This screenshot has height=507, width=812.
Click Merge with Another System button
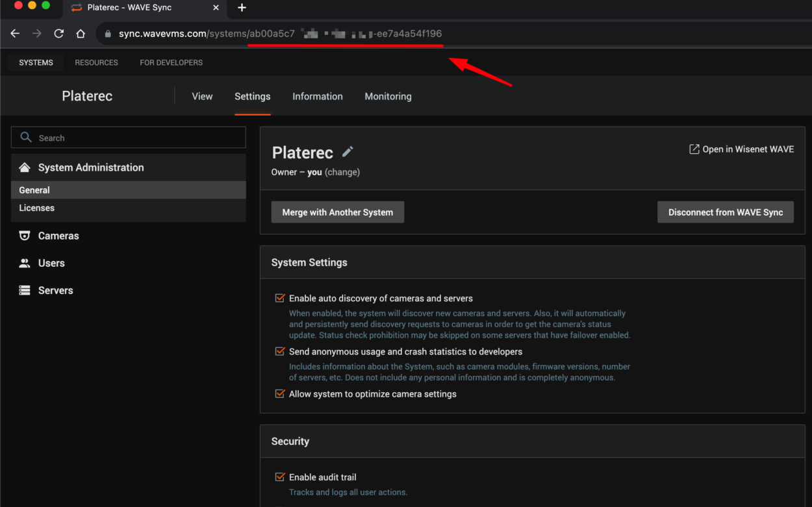[x=338, y=212]
